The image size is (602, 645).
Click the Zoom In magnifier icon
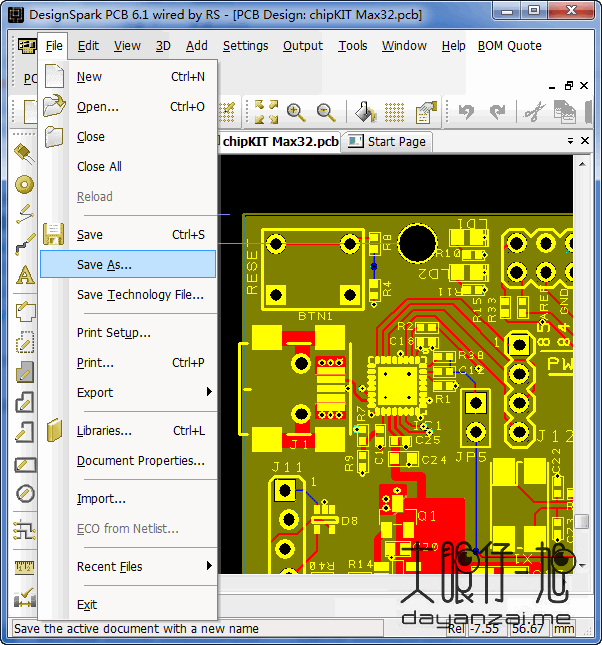(x=296, y=112)
